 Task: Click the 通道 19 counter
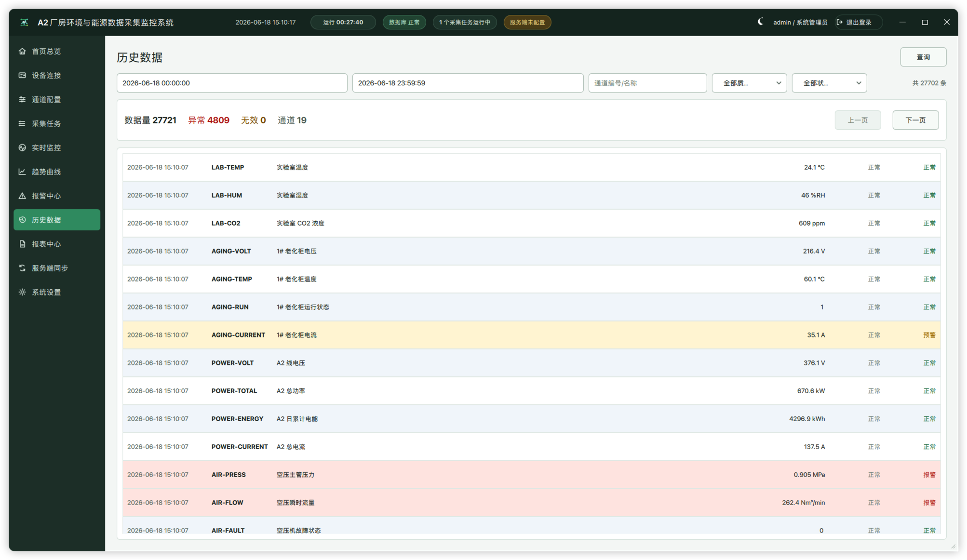coord(292,120)
